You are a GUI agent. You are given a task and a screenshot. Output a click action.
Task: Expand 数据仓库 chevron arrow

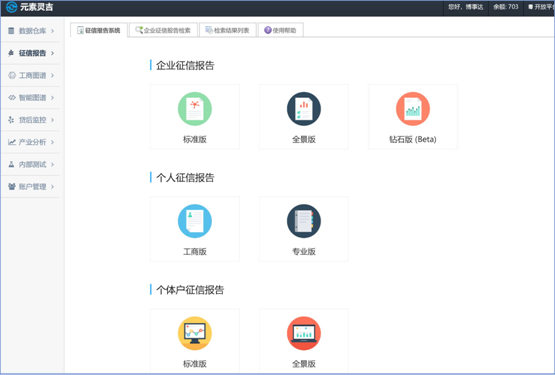52,31
